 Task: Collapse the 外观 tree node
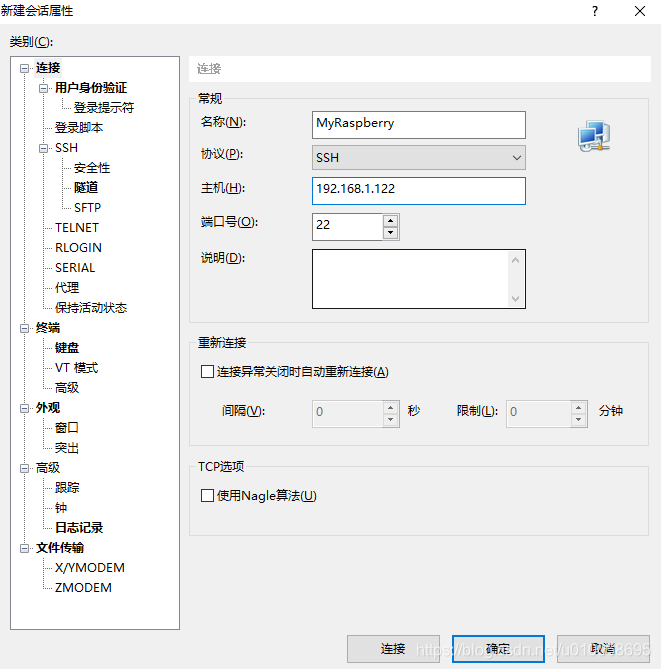25,408
